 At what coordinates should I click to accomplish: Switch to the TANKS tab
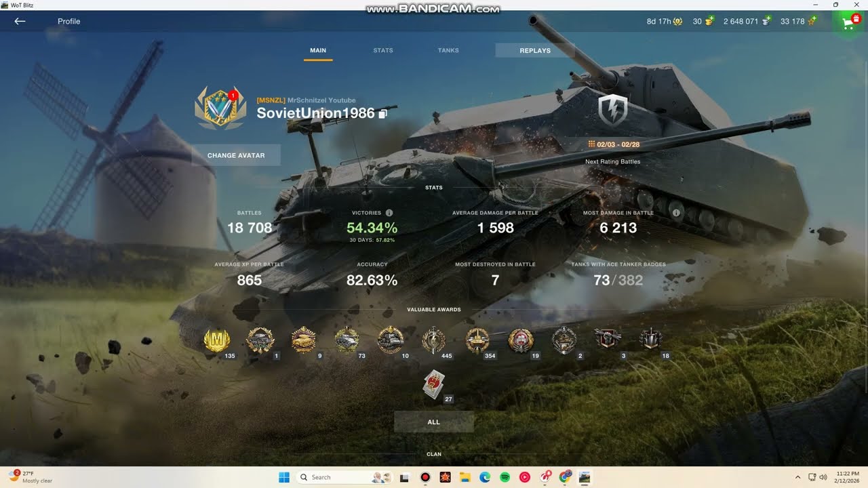[x=448, y=50]
